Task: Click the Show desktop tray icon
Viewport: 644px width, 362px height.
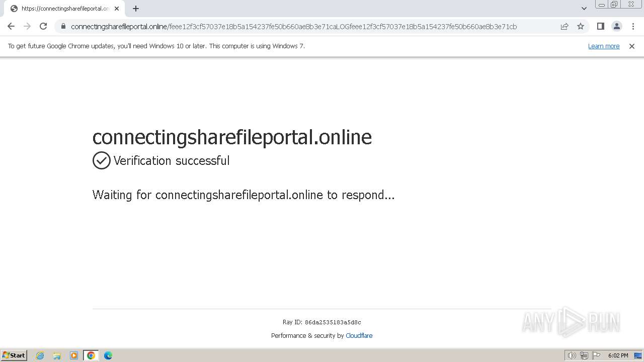Action: tap(638, 355)
